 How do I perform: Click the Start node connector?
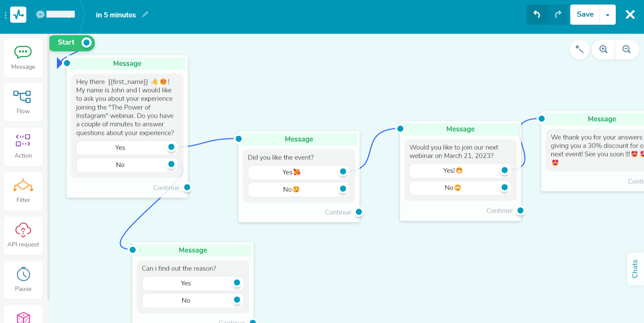click(87, 43)
